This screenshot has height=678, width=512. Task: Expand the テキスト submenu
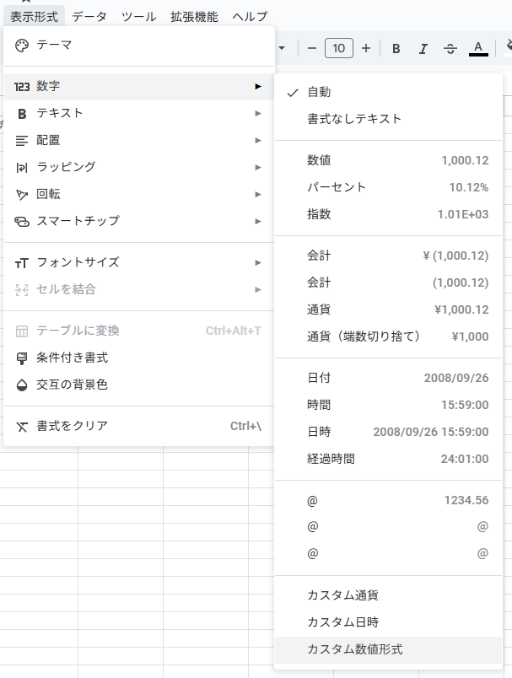[139, 113]
